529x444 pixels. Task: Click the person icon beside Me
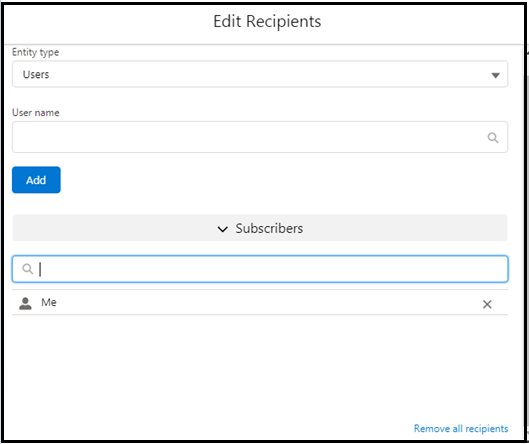(x=25, y=303)
